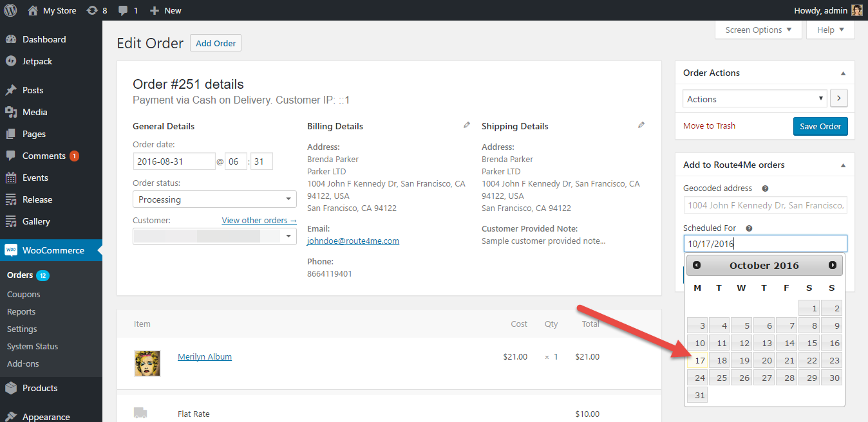Advance calendar to next month

[833, 265]
